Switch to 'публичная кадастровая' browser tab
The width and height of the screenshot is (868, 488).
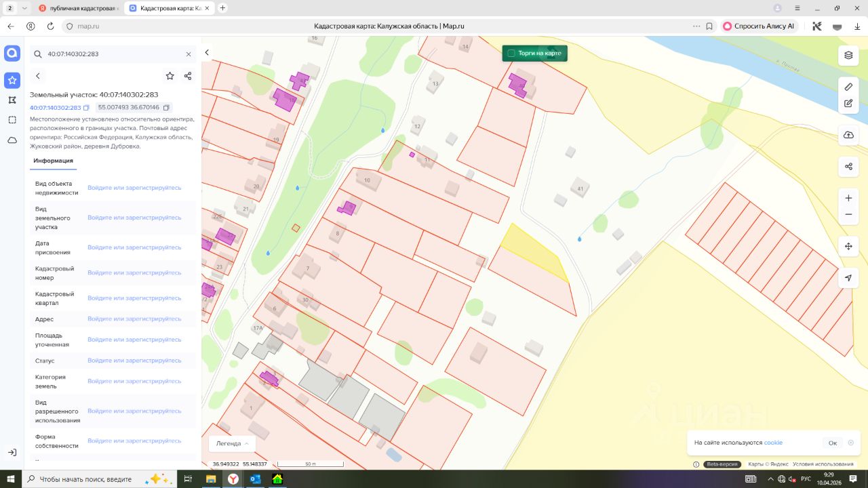pyautogui.click(x=79, y=8)
